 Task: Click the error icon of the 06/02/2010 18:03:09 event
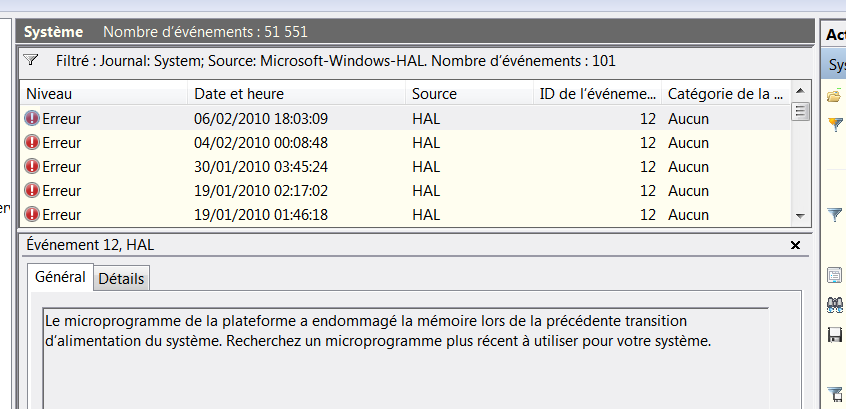33,119
